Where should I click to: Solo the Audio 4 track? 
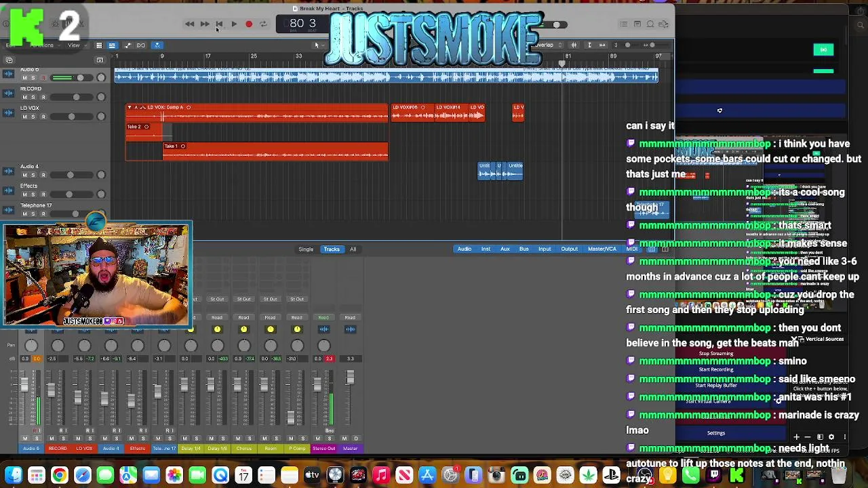[33, 175]
